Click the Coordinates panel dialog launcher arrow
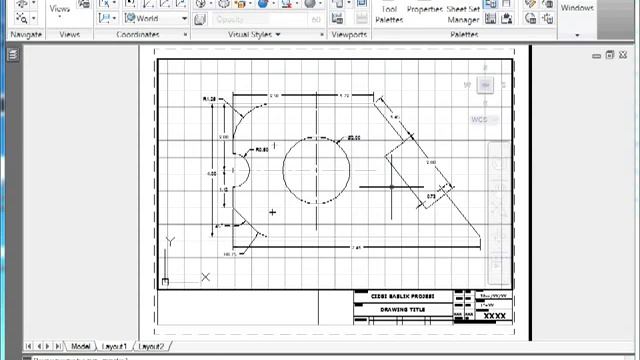This screenshot has height=360, width=640. click(x=185, y=35)
